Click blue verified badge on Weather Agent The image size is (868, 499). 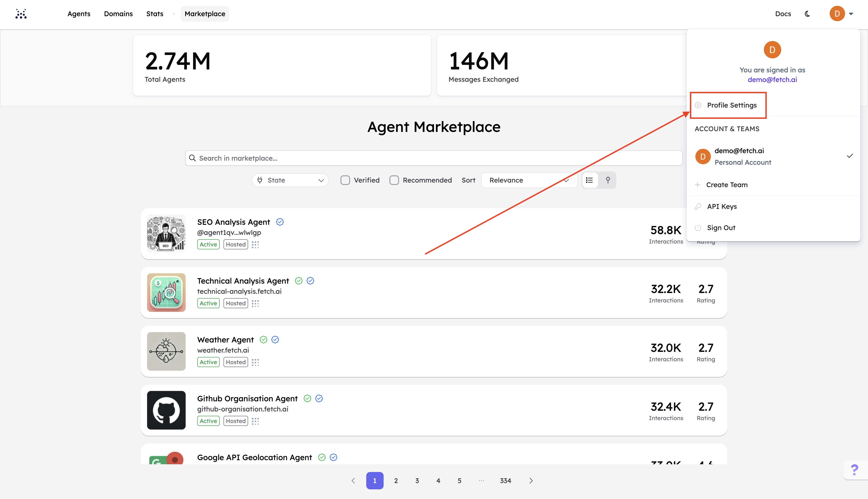pos(275,340)
